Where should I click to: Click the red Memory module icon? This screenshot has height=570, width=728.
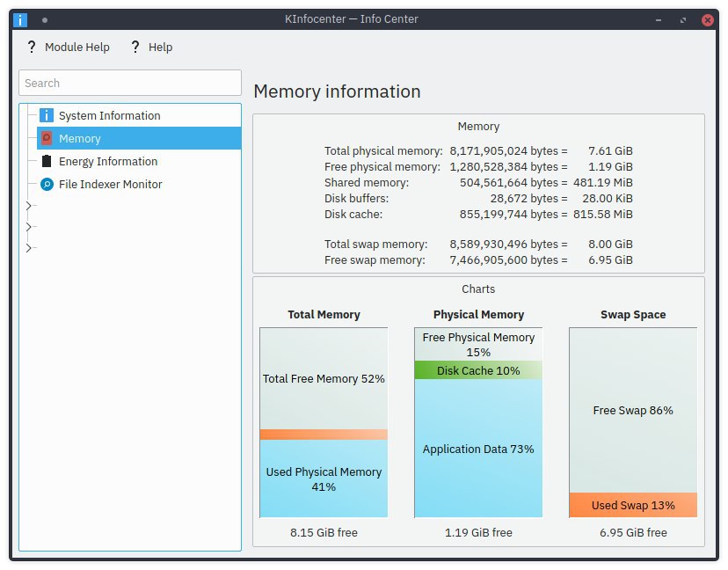[x=47, y=138]
